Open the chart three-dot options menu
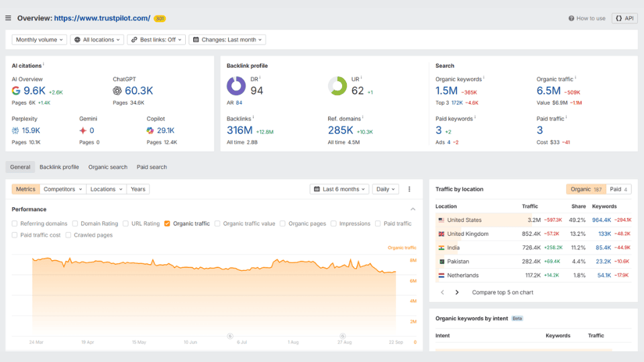Screen dimensions: 644x362 pyautogui.click(x=409, y=189)
